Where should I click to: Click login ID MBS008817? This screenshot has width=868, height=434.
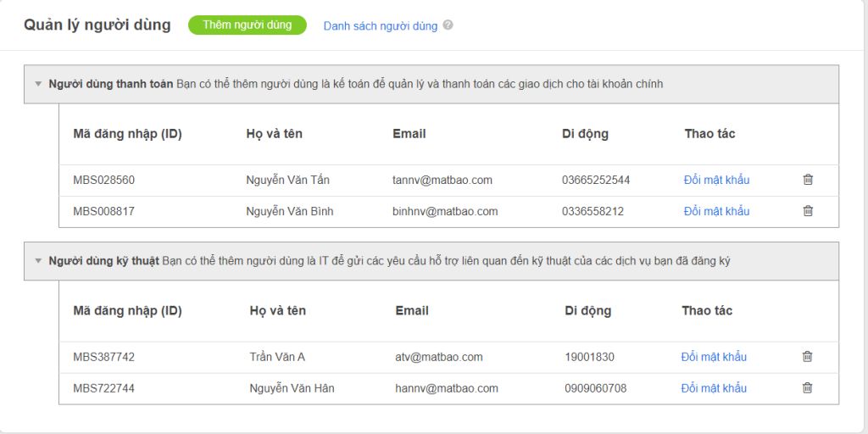coord(103,211)
